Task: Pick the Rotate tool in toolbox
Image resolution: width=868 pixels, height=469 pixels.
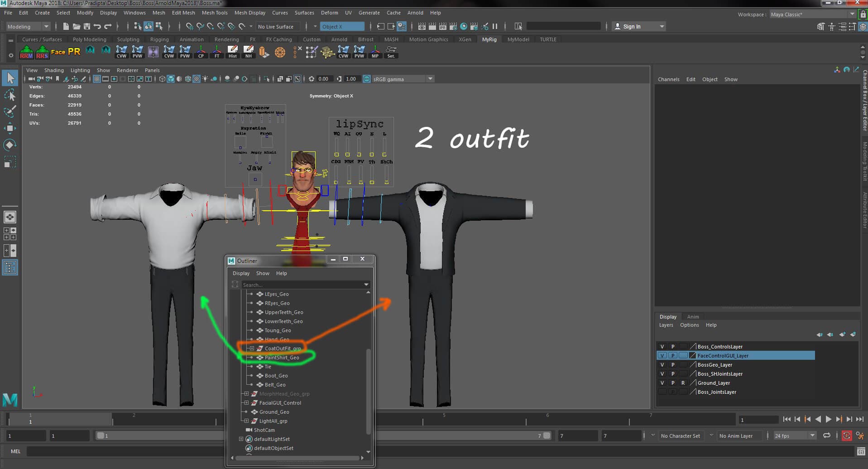Action: click(10, 145)
